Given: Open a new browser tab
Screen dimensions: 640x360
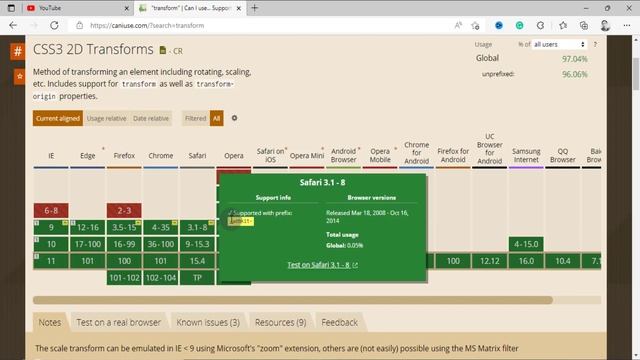Looking at the screenshot, I should [254, 8].
